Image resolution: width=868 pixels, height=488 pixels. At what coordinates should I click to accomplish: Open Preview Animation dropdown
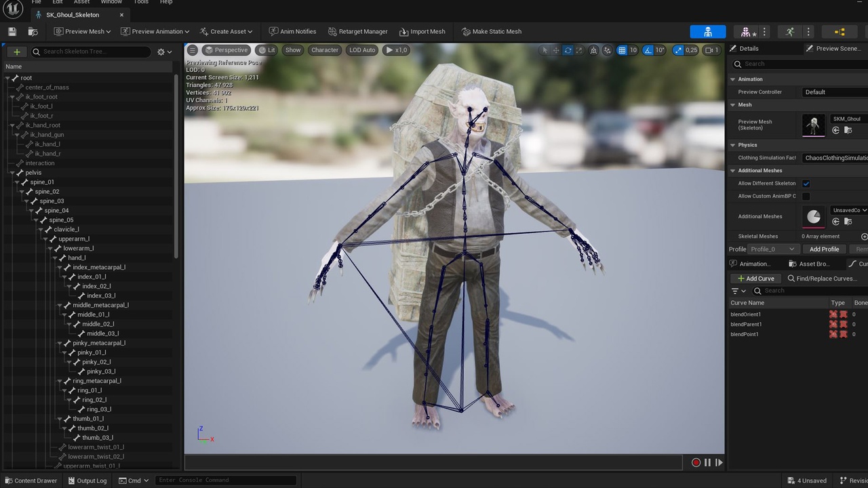[x=155, y=31]
